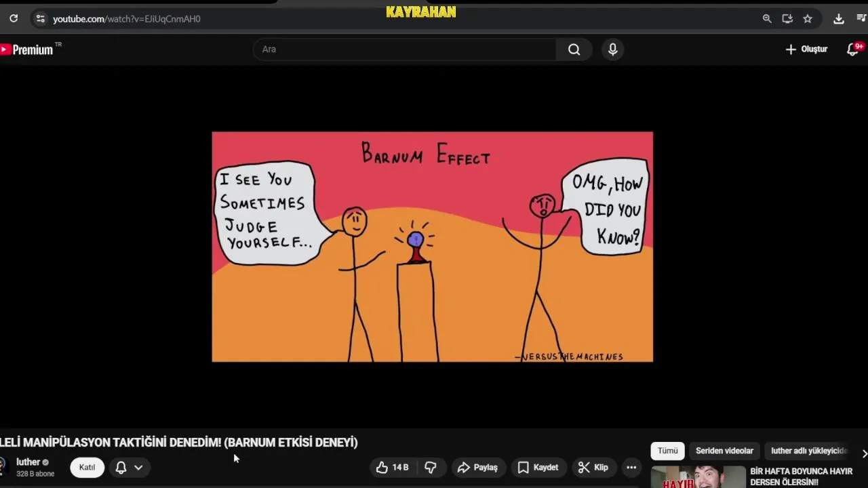Click the install app icon in address bar
Screen dimensions: 868x488
787,19
